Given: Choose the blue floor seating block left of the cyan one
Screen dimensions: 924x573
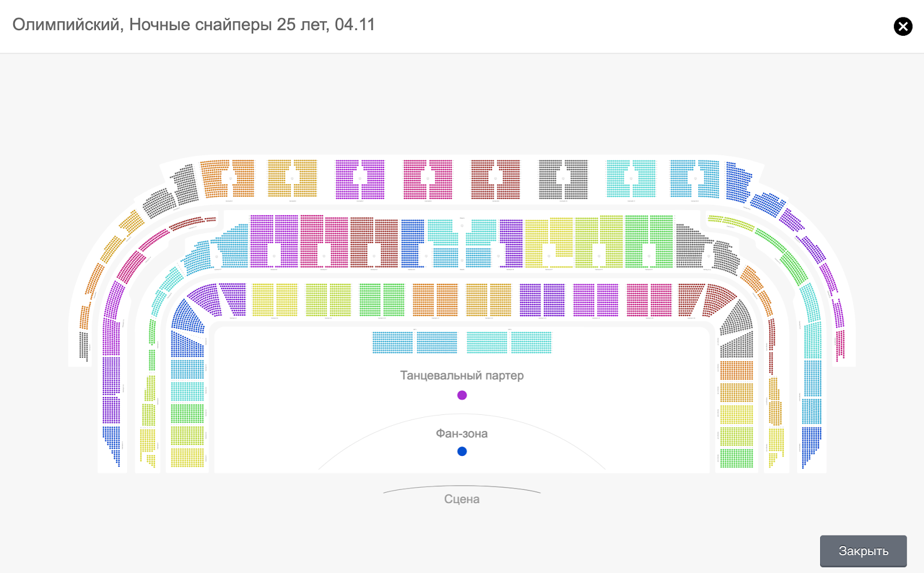Looking at the screenshot, I should point(415,342).
